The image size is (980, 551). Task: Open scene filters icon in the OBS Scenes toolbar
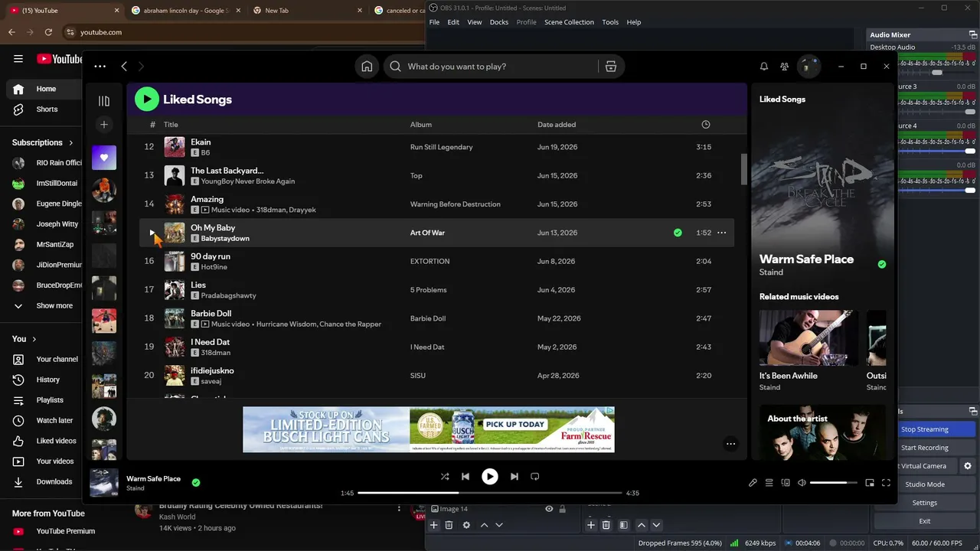click(623, 525)
